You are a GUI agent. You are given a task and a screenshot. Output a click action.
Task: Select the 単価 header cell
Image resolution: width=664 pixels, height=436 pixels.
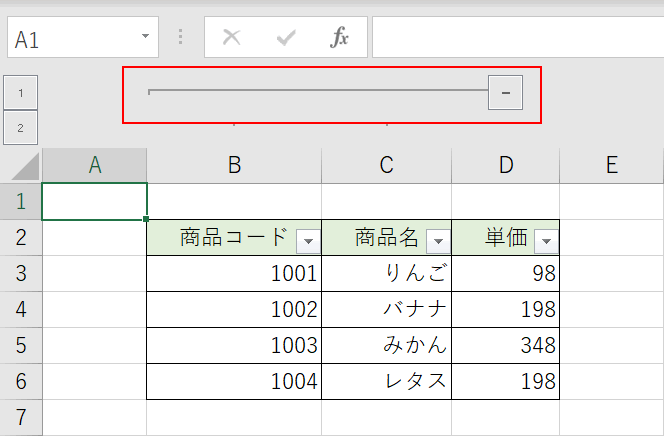(x=506, y=237)
